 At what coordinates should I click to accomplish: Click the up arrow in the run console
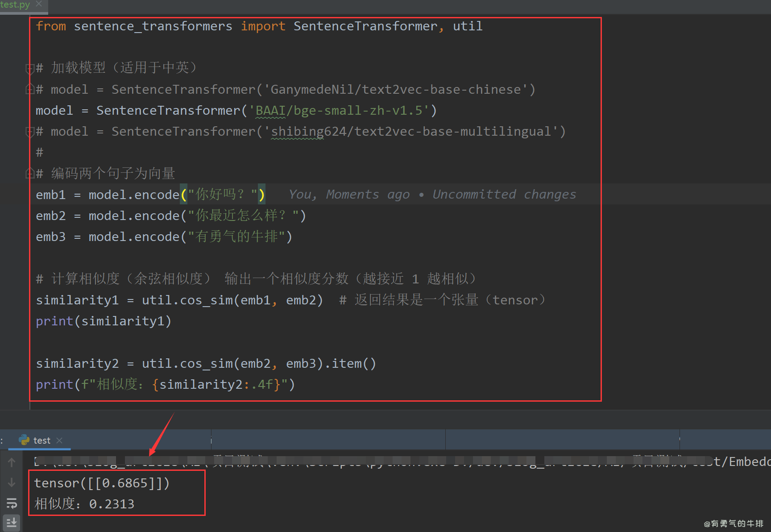[x=12, y=462]
